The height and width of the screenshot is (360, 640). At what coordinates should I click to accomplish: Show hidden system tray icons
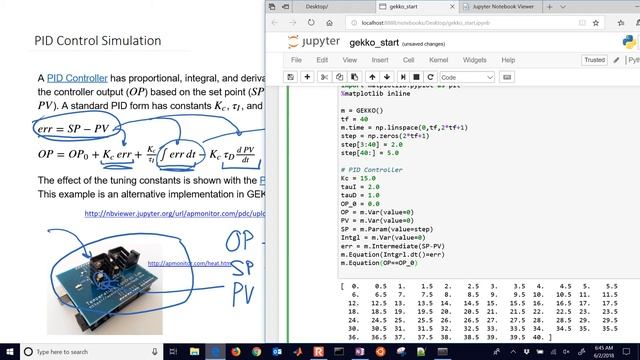click(513, 351)
